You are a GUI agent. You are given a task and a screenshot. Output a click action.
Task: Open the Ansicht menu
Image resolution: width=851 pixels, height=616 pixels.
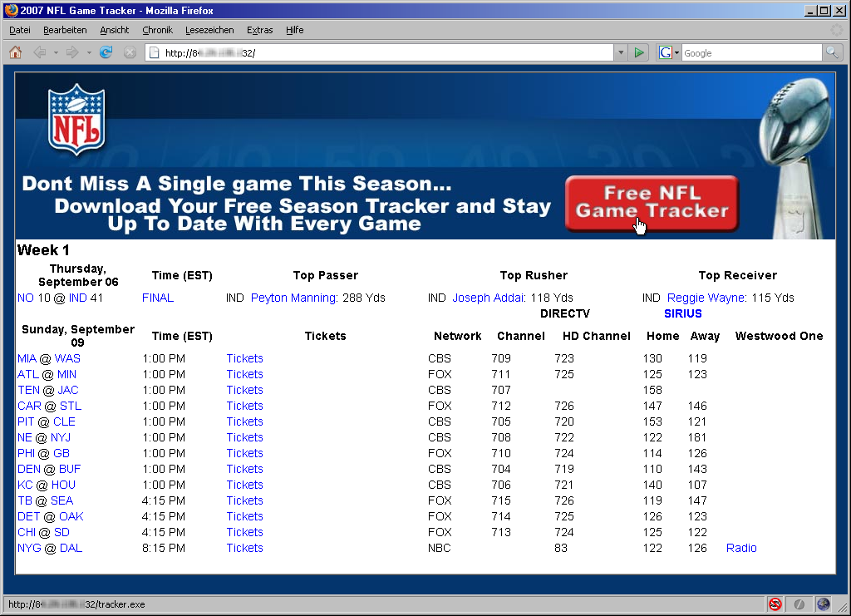[x=115, y=30]
